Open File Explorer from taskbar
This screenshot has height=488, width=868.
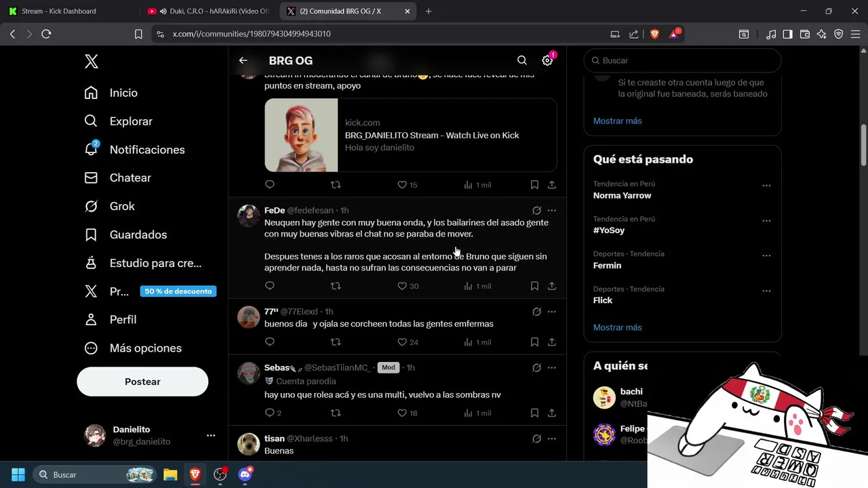[170, 474]
